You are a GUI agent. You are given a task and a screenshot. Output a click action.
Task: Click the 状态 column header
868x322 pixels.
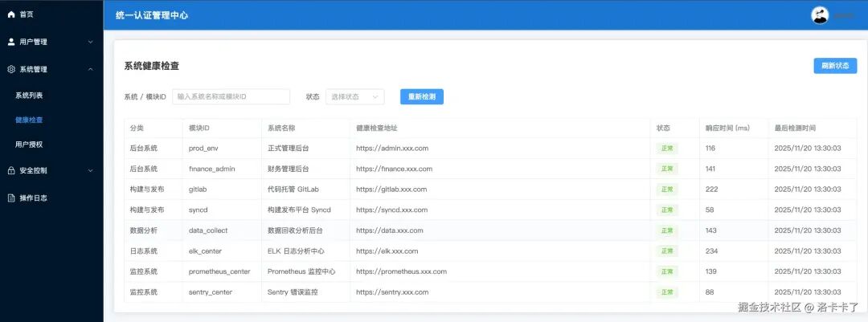[x=663, y=128]
